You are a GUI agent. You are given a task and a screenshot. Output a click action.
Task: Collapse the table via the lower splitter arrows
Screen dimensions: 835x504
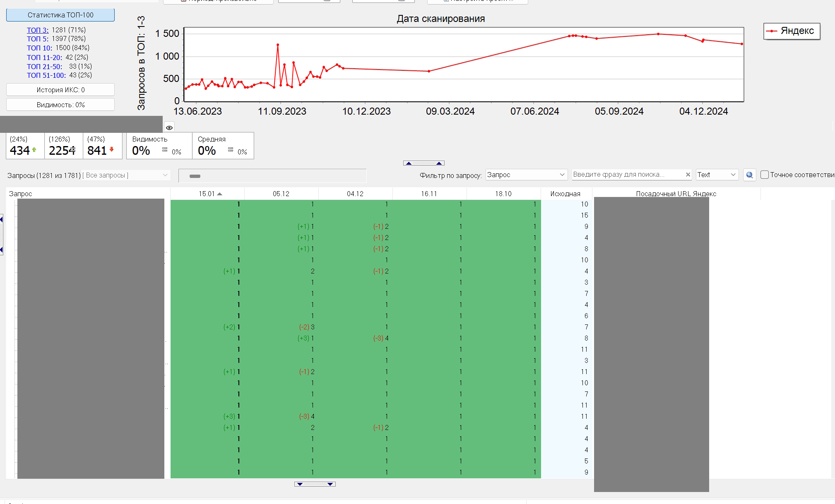tap(315, 484)
